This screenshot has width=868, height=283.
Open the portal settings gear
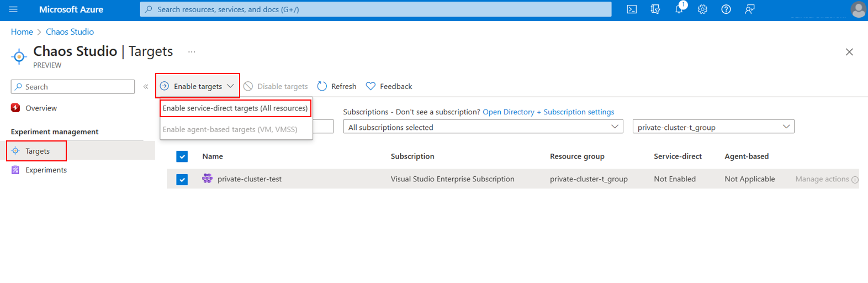pyautogui.click(x=702, y=9)
